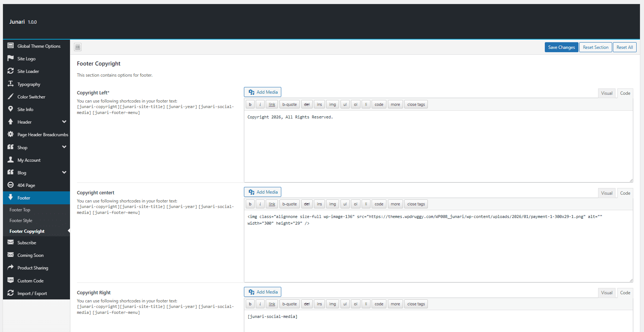The image size is (644, 332).
Task: Click Reset Section button
Action: 596,47
